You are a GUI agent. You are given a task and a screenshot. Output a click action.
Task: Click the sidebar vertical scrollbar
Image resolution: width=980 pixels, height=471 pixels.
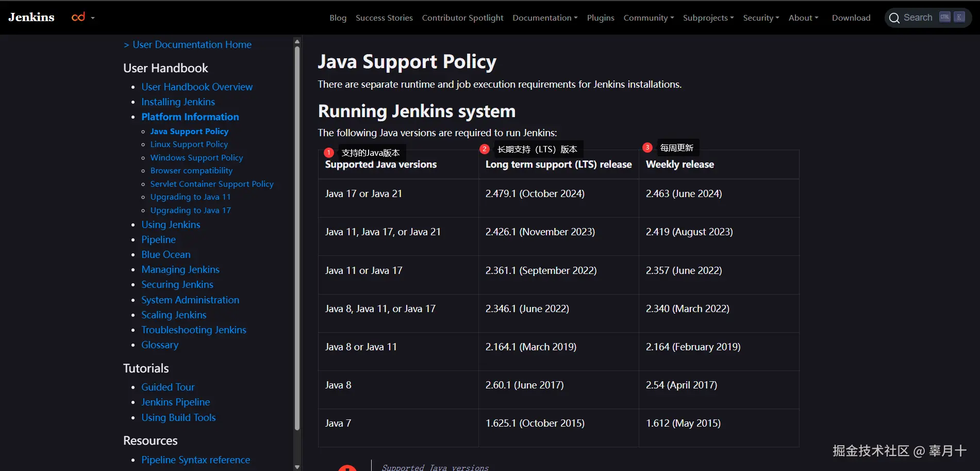(x=297, y=237)
